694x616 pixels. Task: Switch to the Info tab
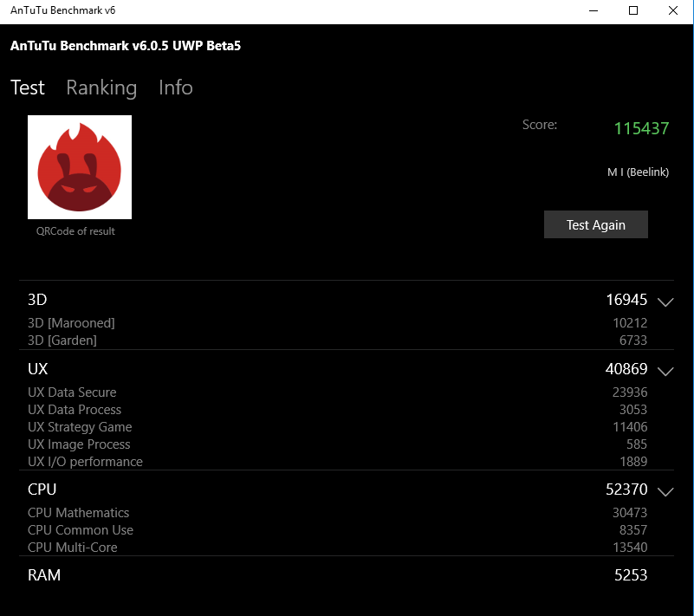(x=176, y=88)
